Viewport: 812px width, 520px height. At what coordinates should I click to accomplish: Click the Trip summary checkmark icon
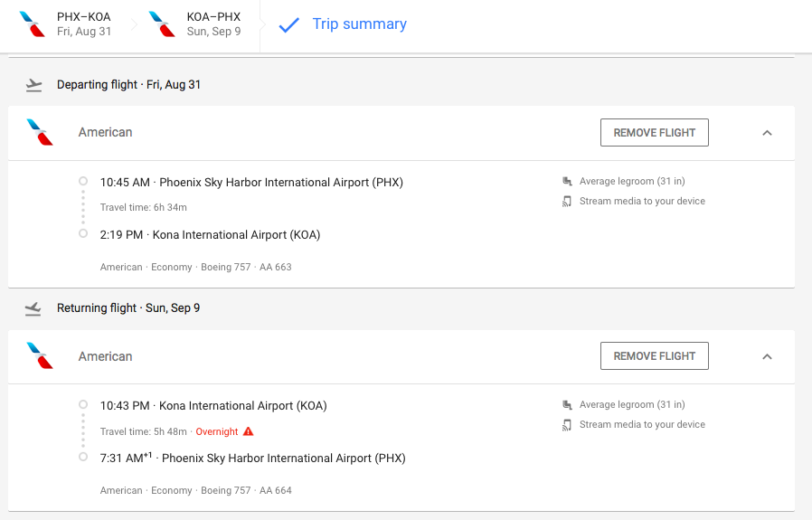pyautogui.click(x=288, y=24)
